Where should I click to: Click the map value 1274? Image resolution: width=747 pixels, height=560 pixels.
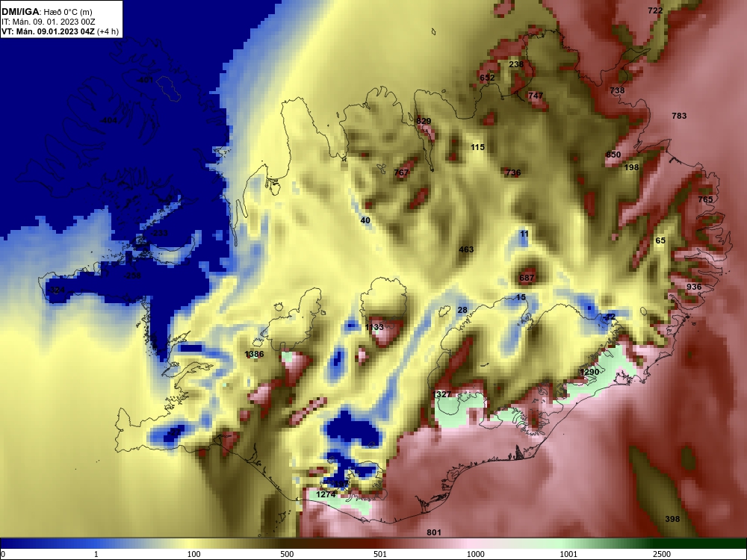326,495
